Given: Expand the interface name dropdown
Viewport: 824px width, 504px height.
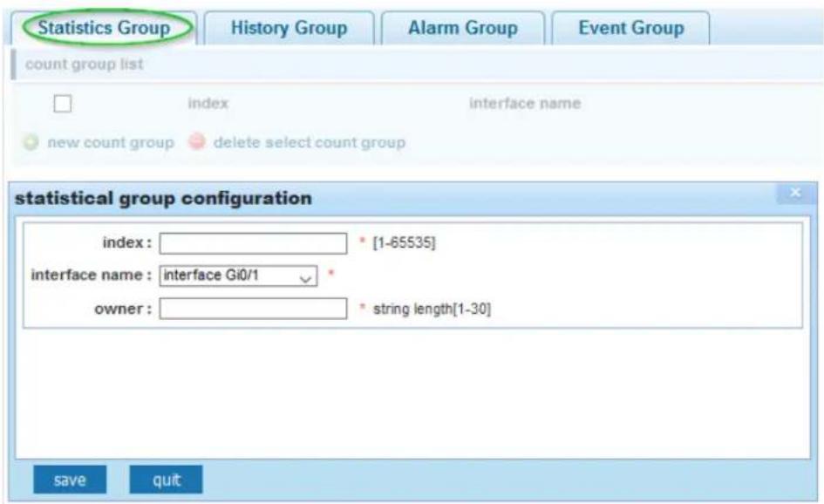Looking at the screenshot, I should pyautogui.click(x=239, y=276).
